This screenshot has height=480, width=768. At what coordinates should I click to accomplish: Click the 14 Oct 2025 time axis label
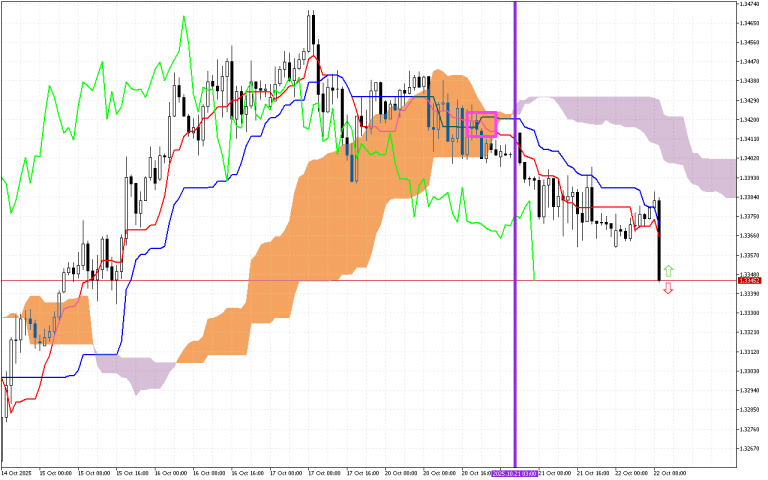(17, 473)
